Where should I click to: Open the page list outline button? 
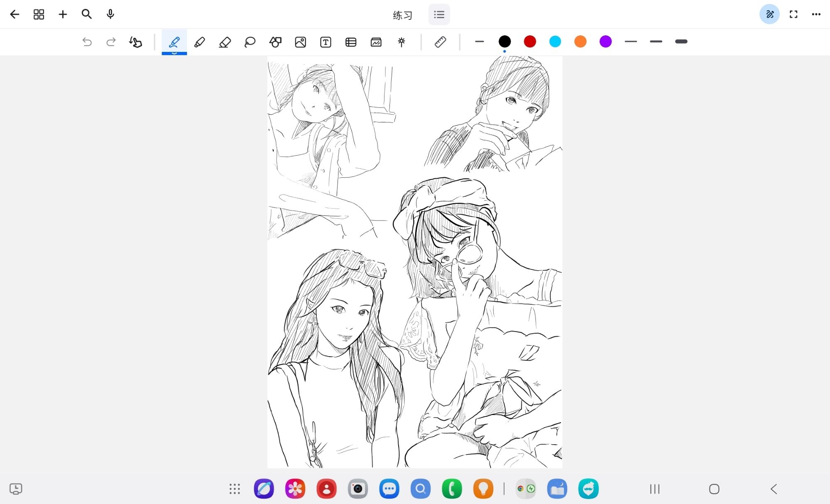439,15
